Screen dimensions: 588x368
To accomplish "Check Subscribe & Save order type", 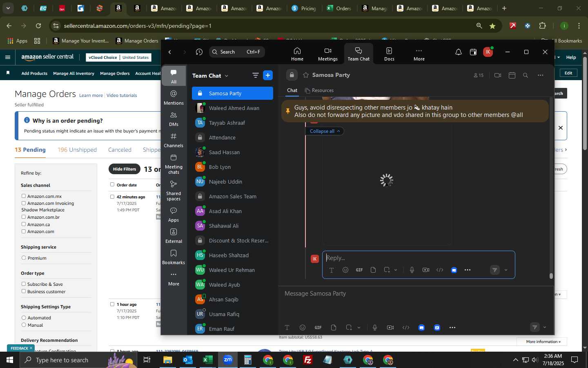I will [x=24, y=284].
